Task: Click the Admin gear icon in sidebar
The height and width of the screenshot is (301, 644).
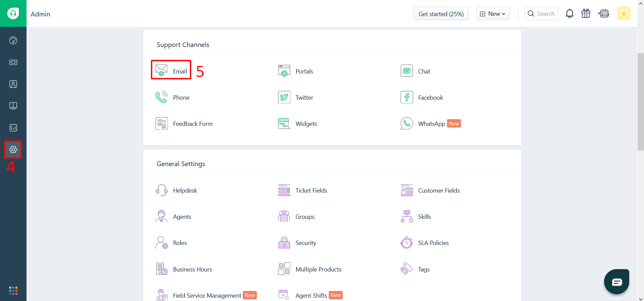Action: tap(13, 150)
